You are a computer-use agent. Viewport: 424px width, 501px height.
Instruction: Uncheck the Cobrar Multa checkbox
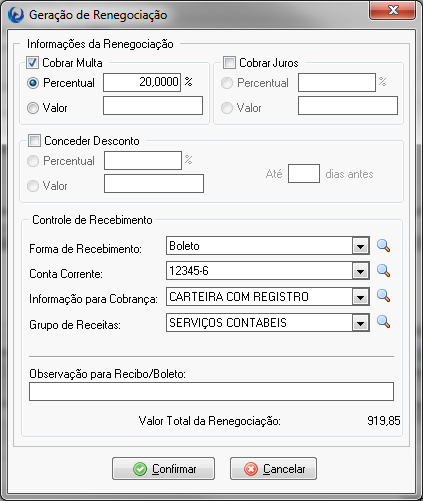(x=32, y=63)
